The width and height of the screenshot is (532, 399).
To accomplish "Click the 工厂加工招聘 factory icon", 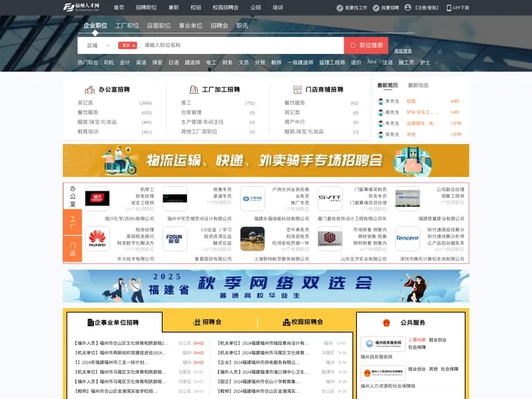I will click(194, 89).
